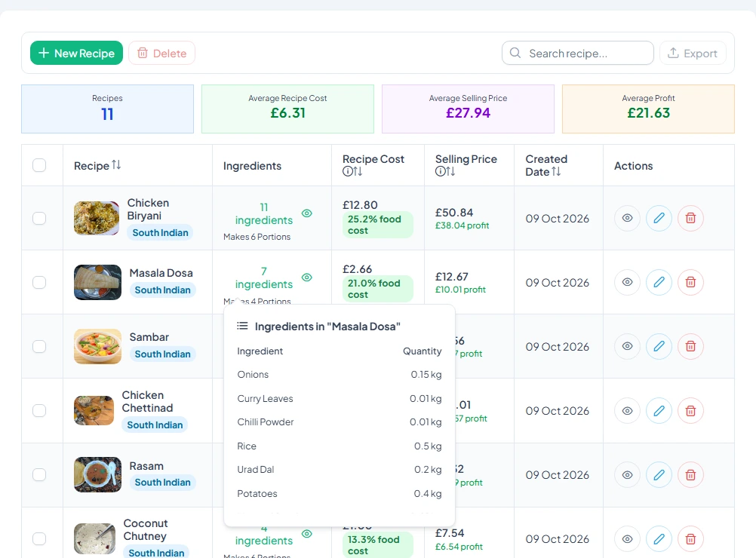Image resolution: width=756 pixels, height=558 pixels.
Task: Edit Chicken Chettinad recipe pencil icon
Action: point(659,410)
